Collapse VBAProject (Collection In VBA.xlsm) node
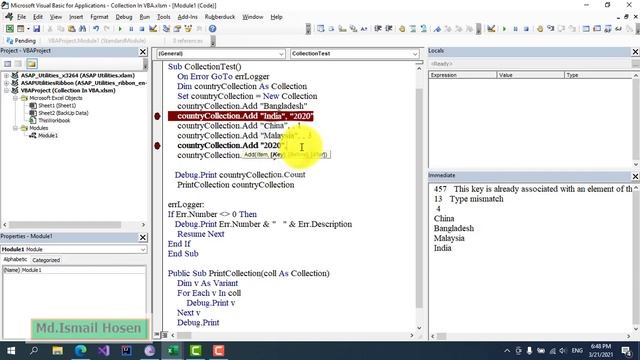640x360 pixels. (x=6, y=91)
